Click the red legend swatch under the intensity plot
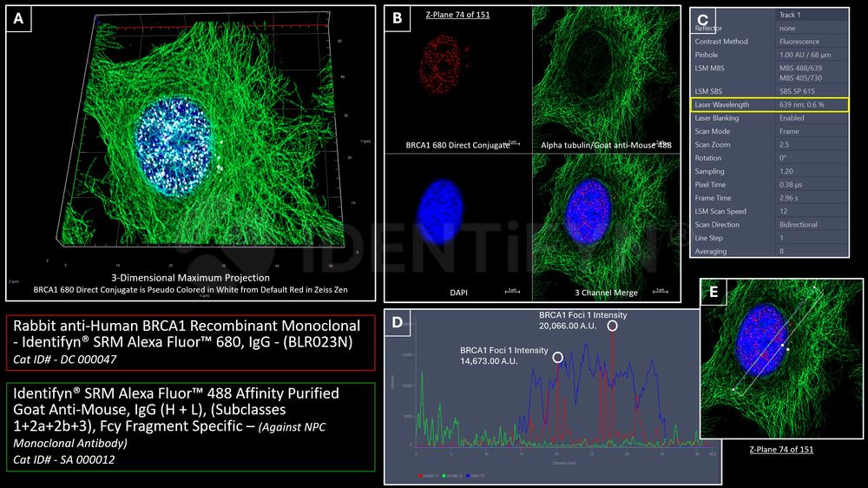 pos(420,476)
